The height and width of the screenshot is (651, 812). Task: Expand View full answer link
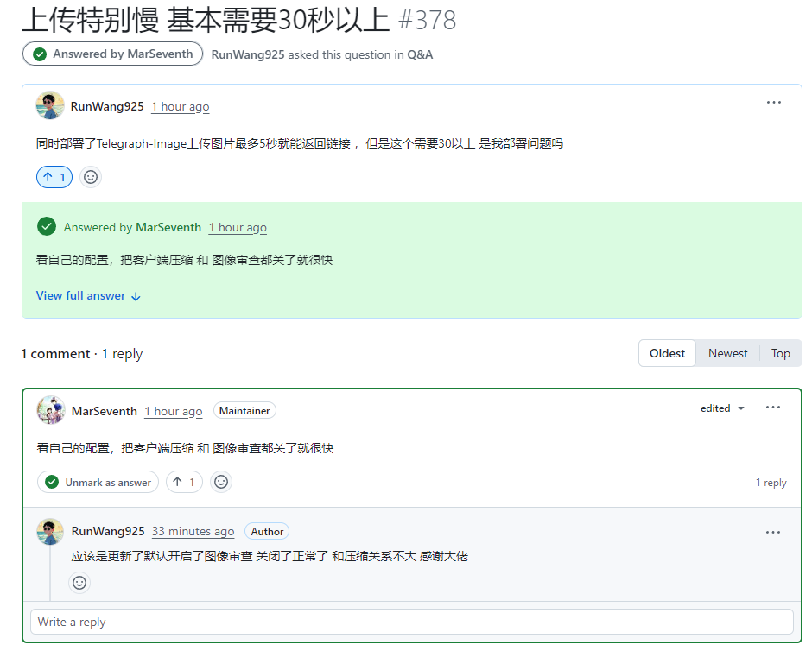tap(88, 295)
